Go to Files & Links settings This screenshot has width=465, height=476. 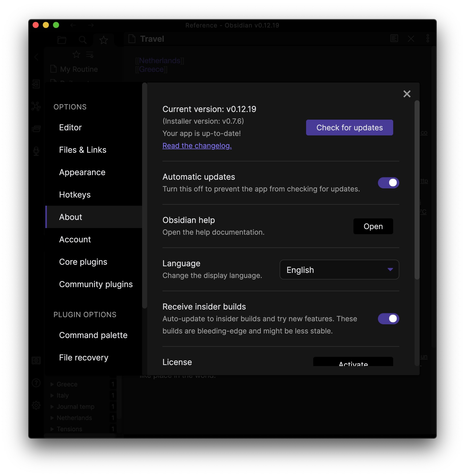point(94,150)
